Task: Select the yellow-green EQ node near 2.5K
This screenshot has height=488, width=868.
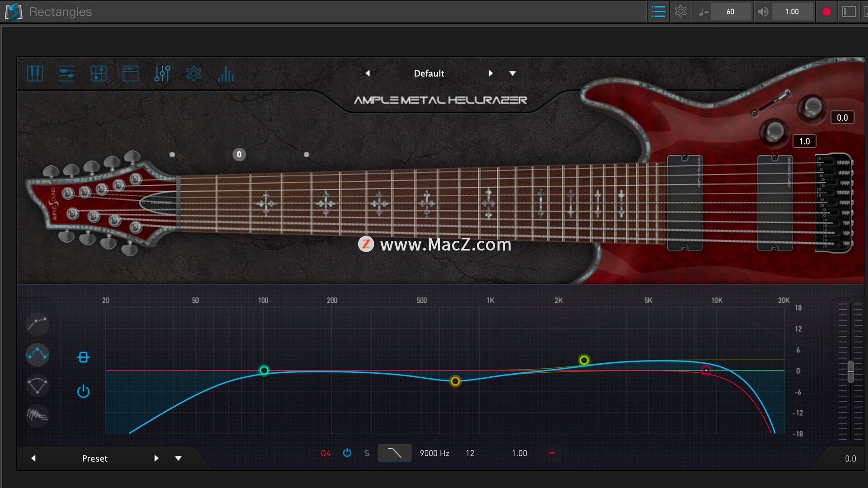Action: click(x=584, y=360)
